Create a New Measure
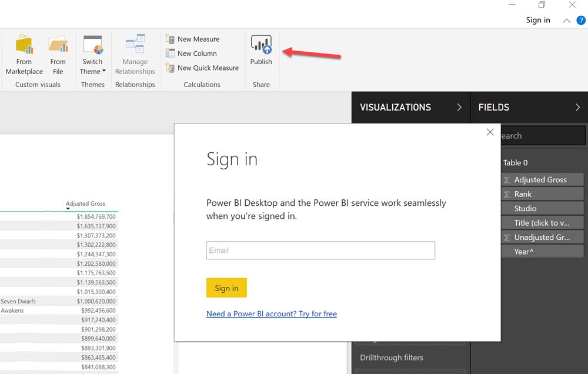This screenshot has height=374, width=588. point(192,39)
